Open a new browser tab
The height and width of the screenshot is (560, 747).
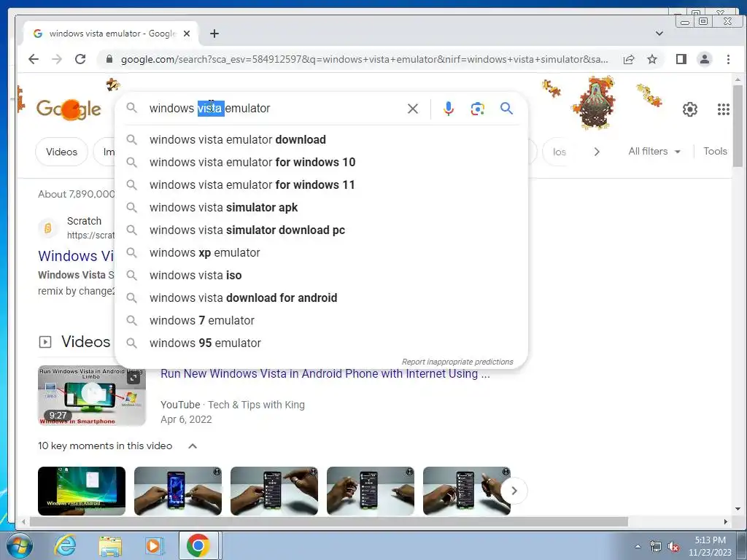214,34
